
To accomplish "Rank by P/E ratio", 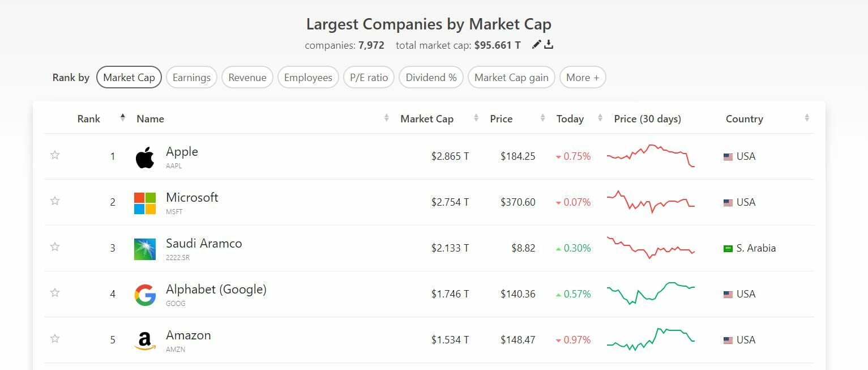I will pos(369,78).
